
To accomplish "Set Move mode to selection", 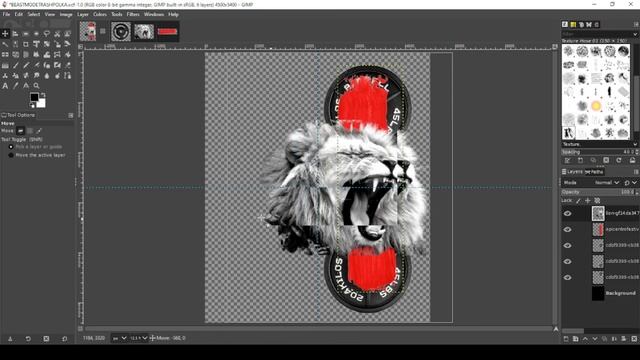I will pos(30,131).
